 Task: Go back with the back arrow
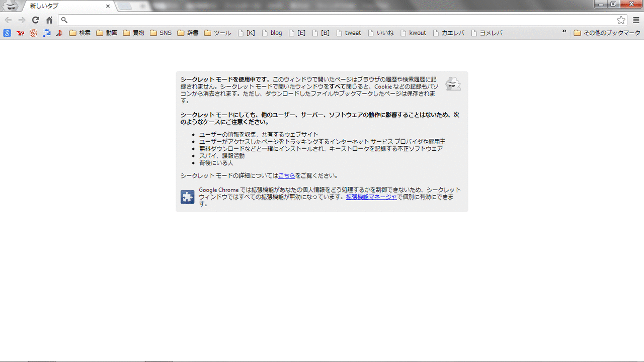tap(8, 20)
